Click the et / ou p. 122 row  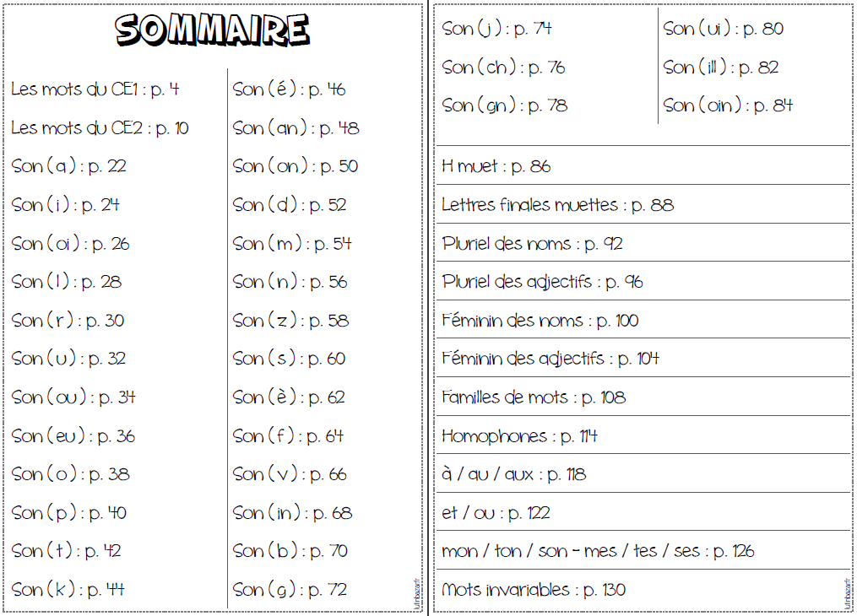(x=643, y=512)
